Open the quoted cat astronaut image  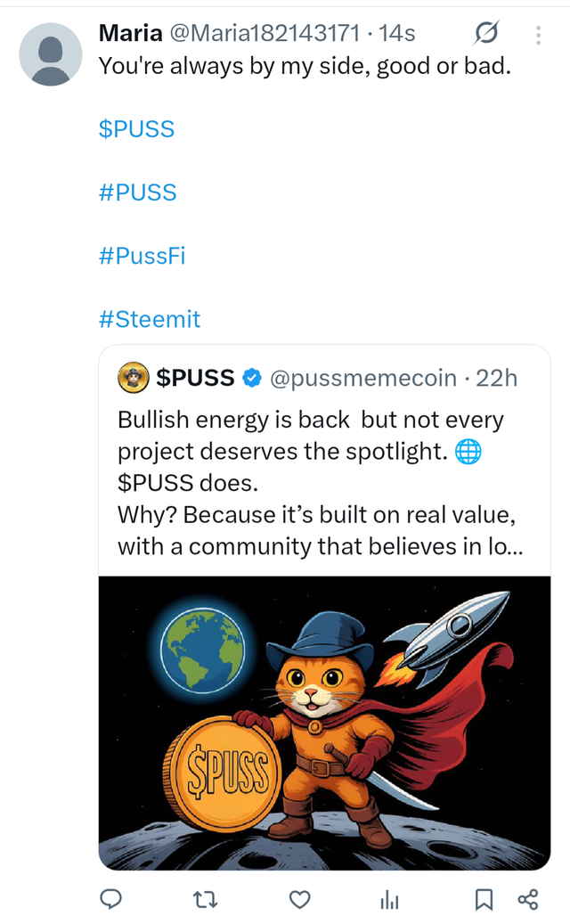(324, 723)
